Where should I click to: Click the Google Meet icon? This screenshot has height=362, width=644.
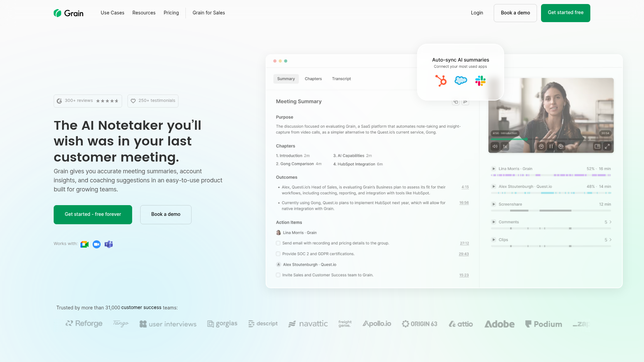pyautogui.click(x=85, y=244)
